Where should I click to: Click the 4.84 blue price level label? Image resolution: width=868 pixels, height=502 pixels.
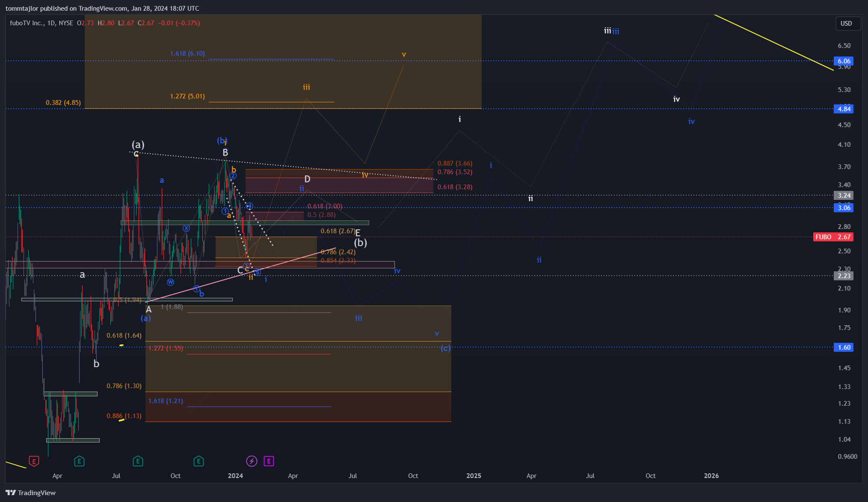point(844,109)
